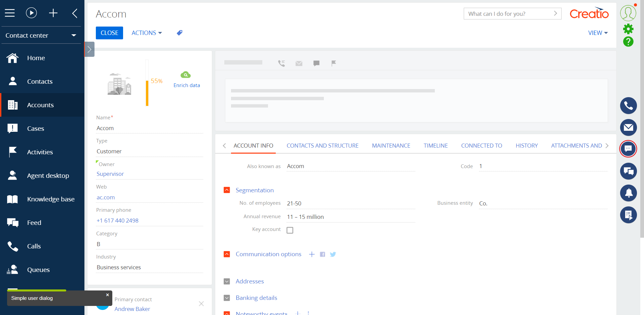Open the notifications bell in right sidebar
Viewport: 644px width, 315px height.
628,193
